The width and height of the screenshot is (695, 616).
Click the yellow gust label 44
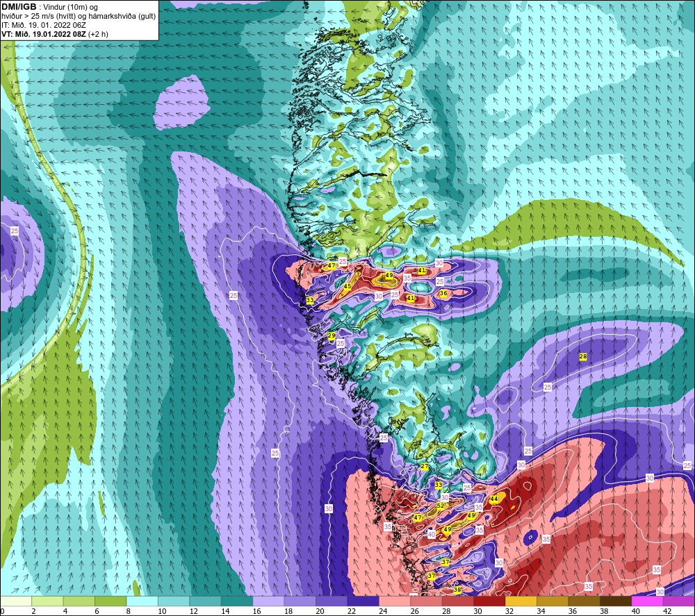pos(493,499)
